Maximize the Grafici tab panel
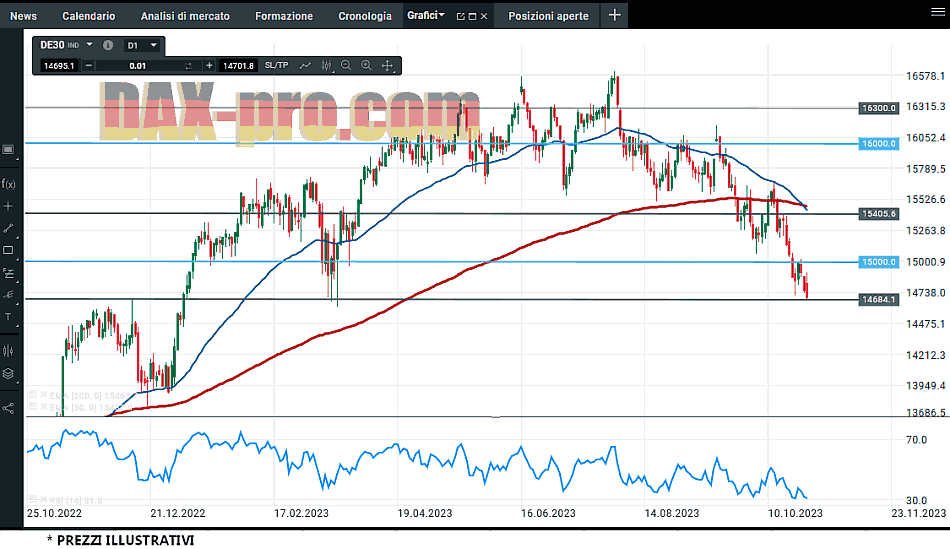This screenshot has height=549, width=950. pos(473,16)
